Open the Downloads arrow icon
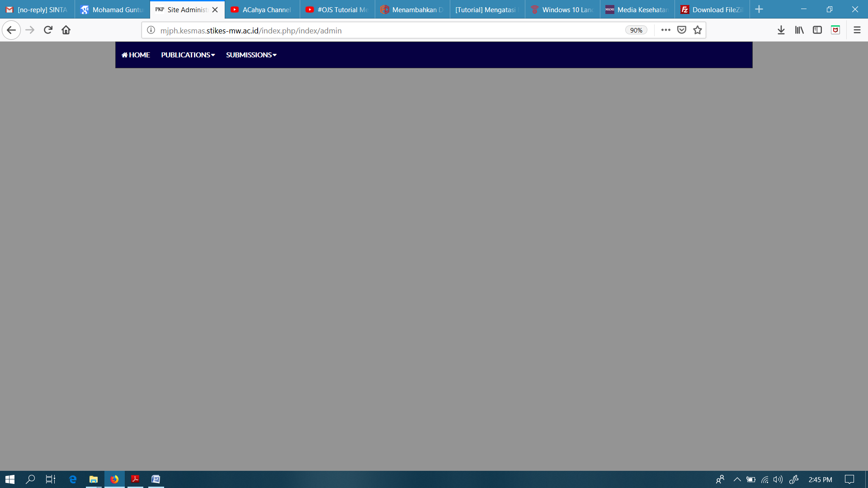Screen dimensions: 868x488 [781, 30]
